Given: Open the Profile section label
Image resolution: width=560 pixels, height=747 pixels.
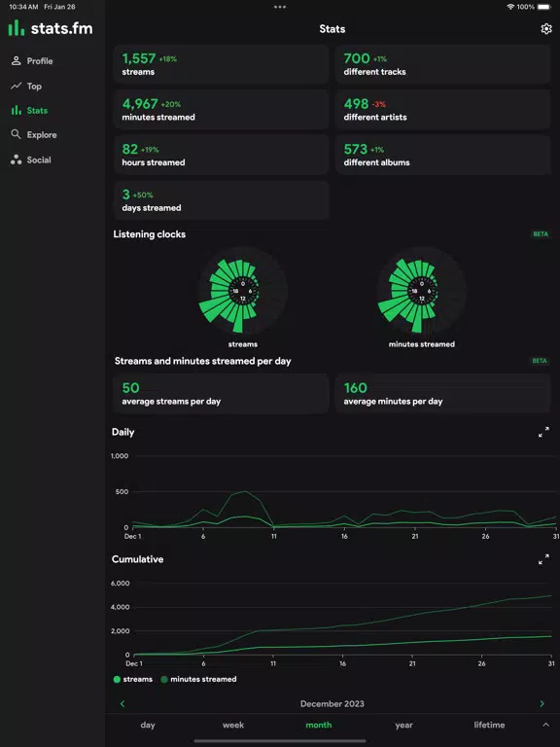Looking at the screenshot, I should coord(40,61).
